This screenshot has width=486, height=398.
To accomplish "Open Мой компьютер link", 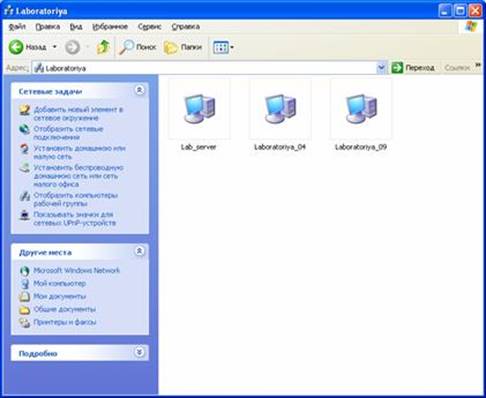I will click(60, 283).
